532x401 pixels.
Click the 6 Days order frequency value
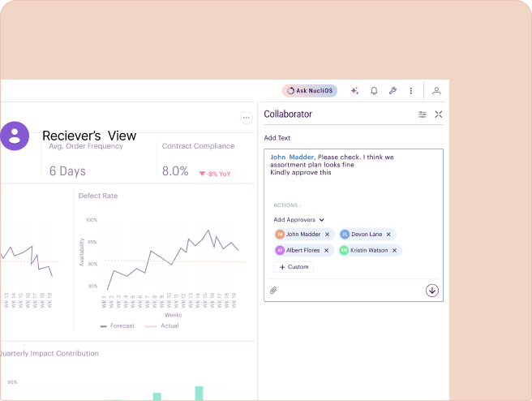tap(67, 170)
